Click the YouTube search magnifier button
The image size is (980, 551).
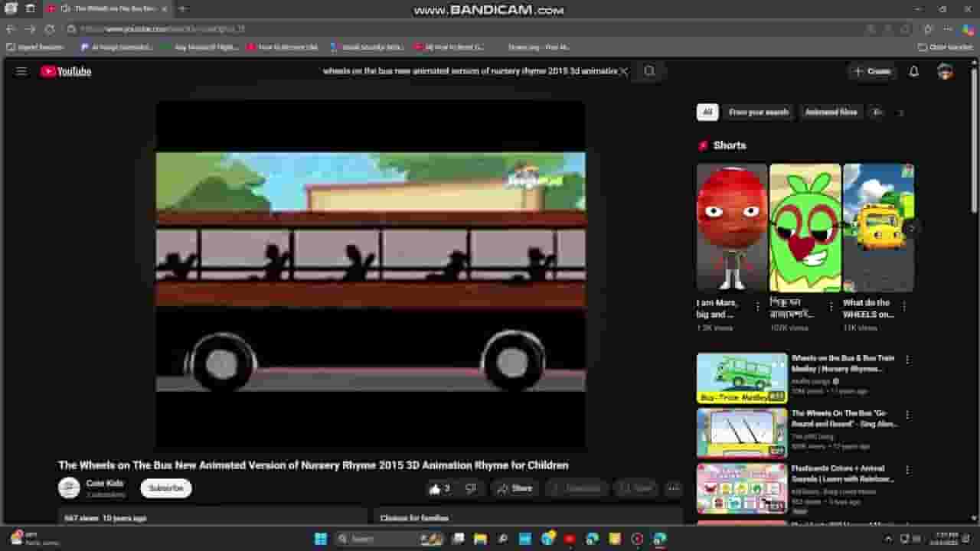coord(649,71)
